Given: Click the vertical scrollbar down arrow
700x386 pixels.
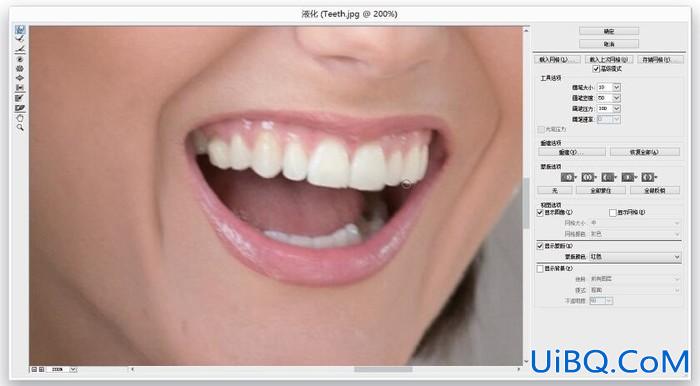Looking at the screenshot, I should click(x=526, y=361).
